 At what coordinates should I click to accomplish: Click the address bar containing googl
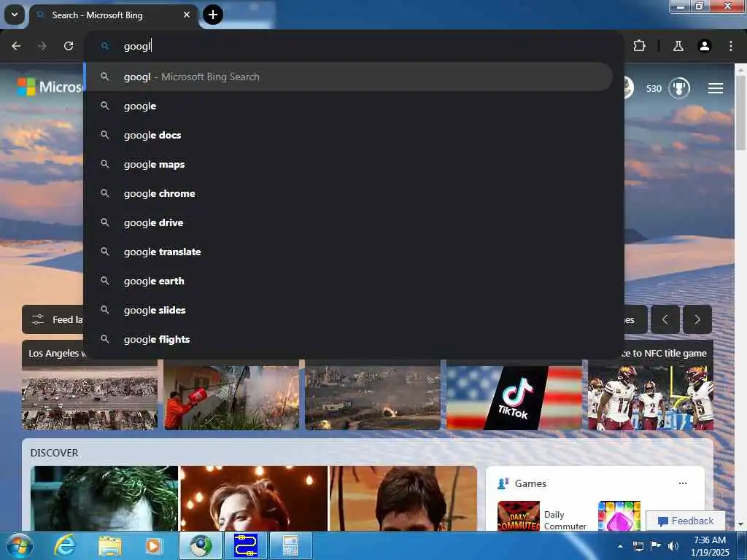(x=354, y=46)
